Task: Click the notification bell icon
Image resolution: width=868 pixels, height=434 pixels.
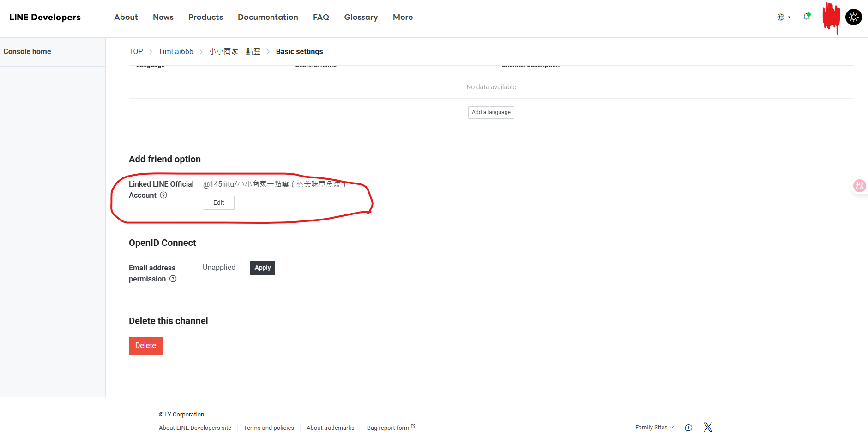Action: (806, 17)
